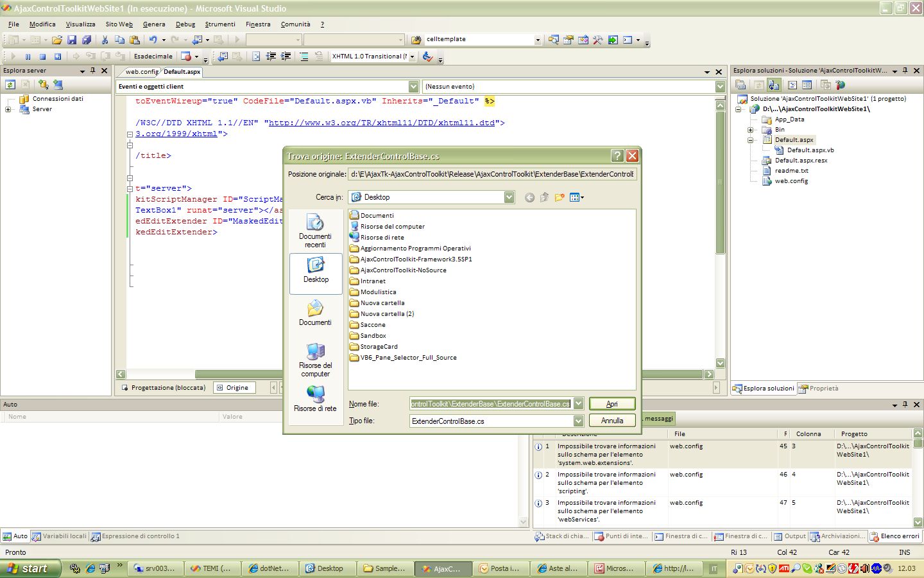Open Documenti recenti in the dialog places bar
924x578 pixels.
tap(315, 231)
